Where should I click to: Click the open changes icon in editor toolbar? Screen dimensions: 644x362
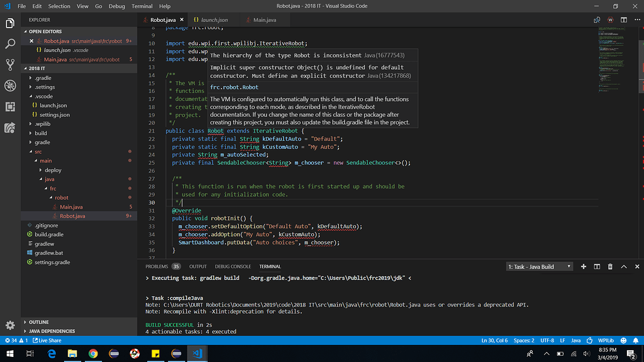597,19
